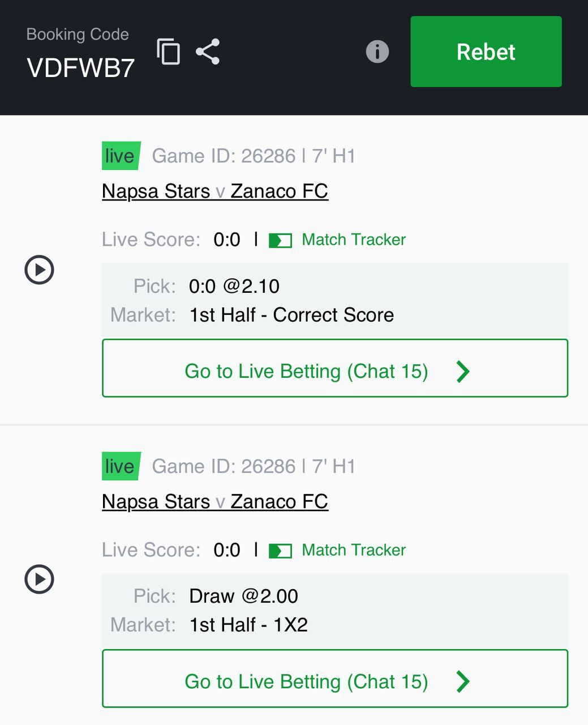Click the pitch icon in the first bet

(x=280, y=241)
